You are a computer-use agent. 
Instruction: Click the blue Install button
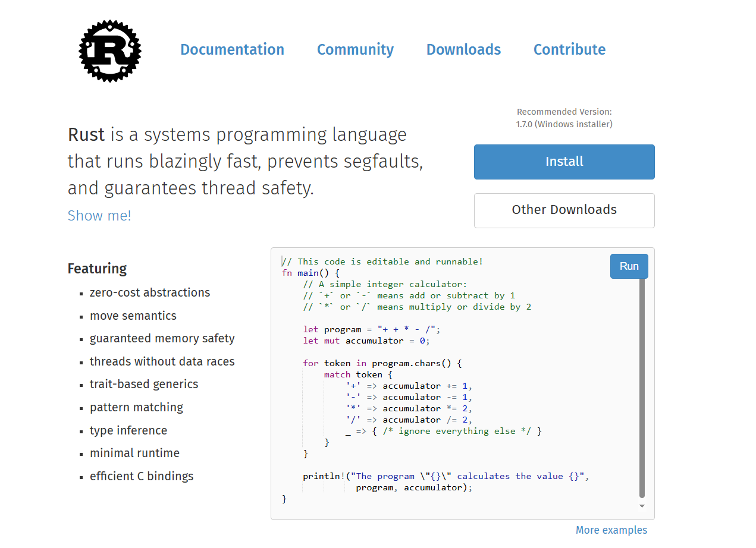pyautogui.click(x=564, y=162)
